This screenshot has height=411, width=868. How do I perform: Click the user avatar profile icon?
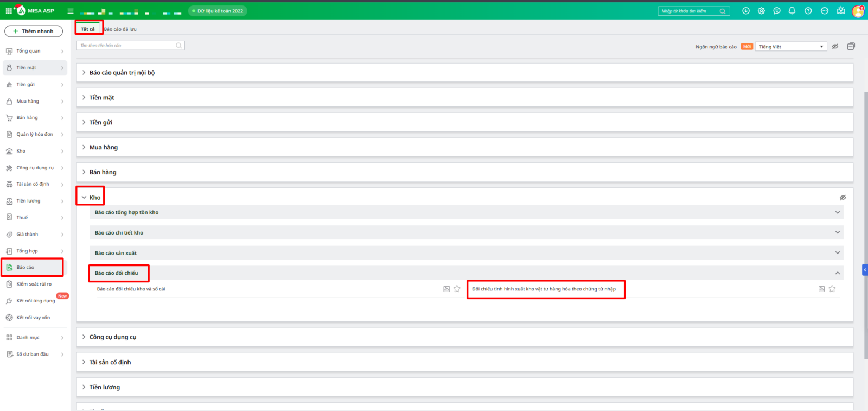(x=858, y=11)
